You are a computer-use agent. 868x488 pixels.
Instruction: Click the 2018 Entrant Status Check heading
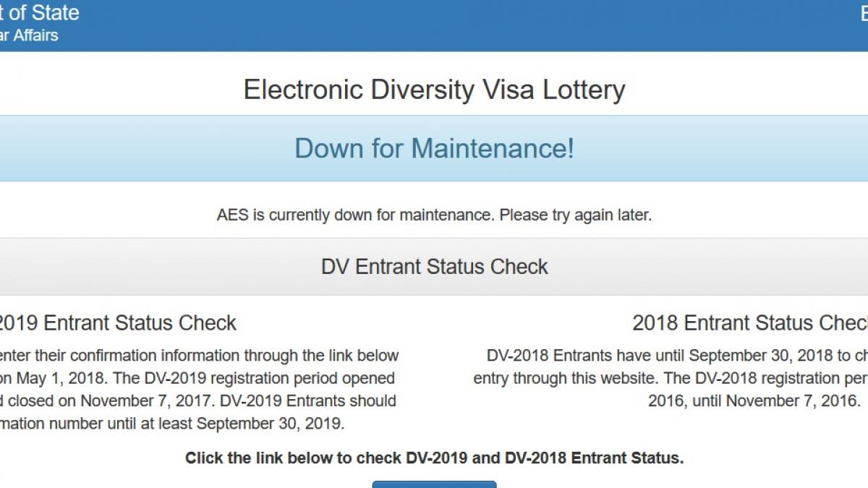tap(749, 322)
